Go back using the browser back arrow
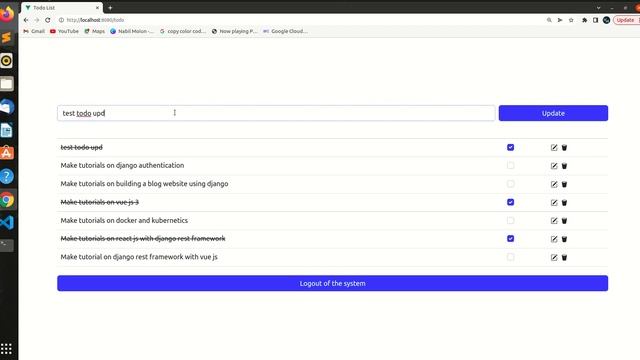The image size is (640, 360). coord(26,20)
